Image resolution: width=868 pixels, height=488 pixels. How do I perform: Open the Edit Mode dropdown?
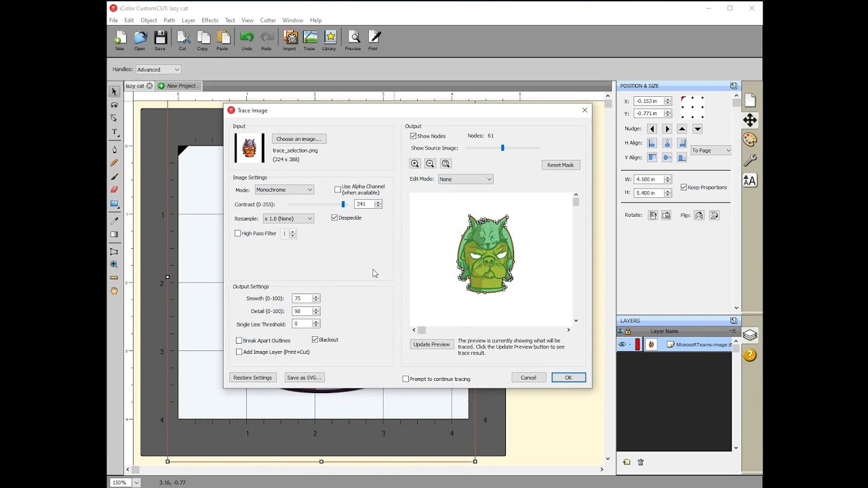[465, 179]
